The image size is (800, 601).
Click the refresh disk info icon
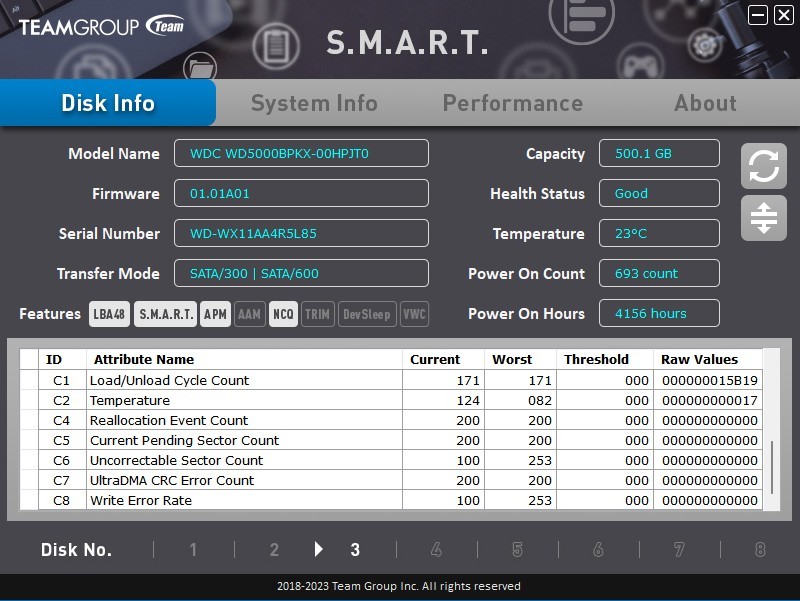[x=763, y=166]
